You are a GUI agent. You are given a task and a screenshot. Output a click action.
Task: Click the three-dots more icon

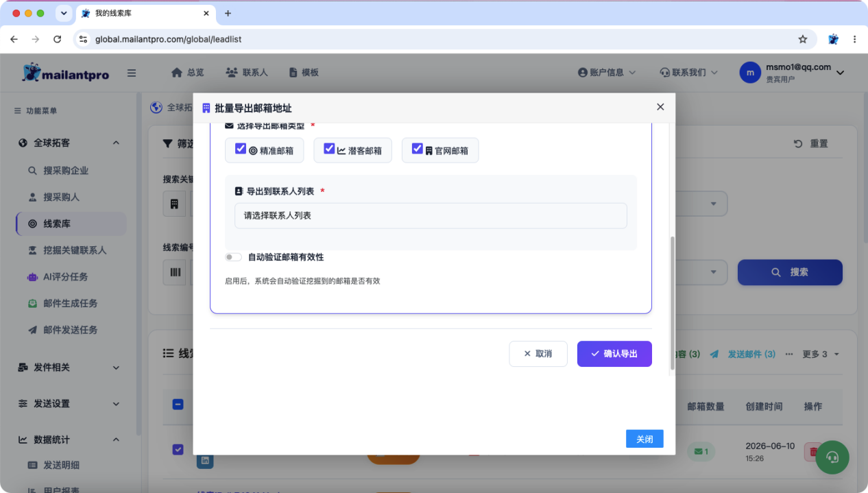[789, 354]
